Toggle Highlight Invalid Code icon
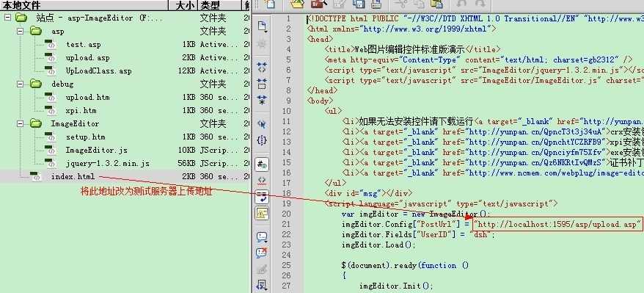Image resolution: width=644 pixels, height=293 pixels. point(262,181)
